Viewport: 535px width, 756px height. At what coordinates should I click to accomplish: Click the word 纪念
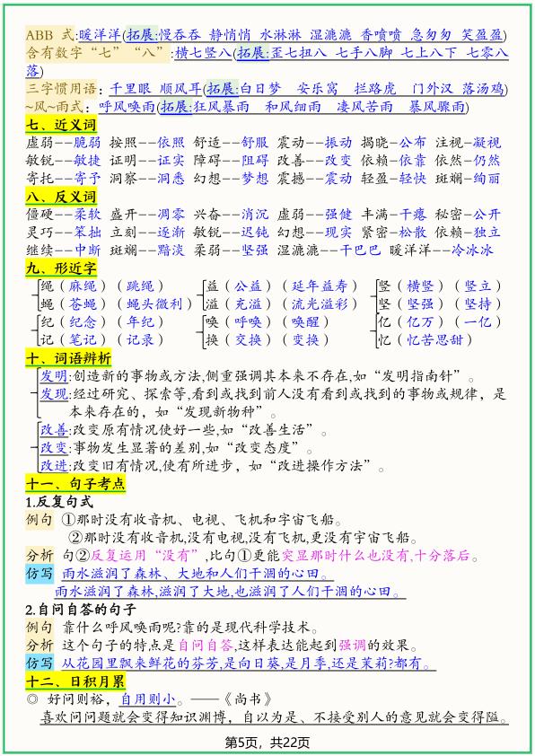(x=83, y=322)
